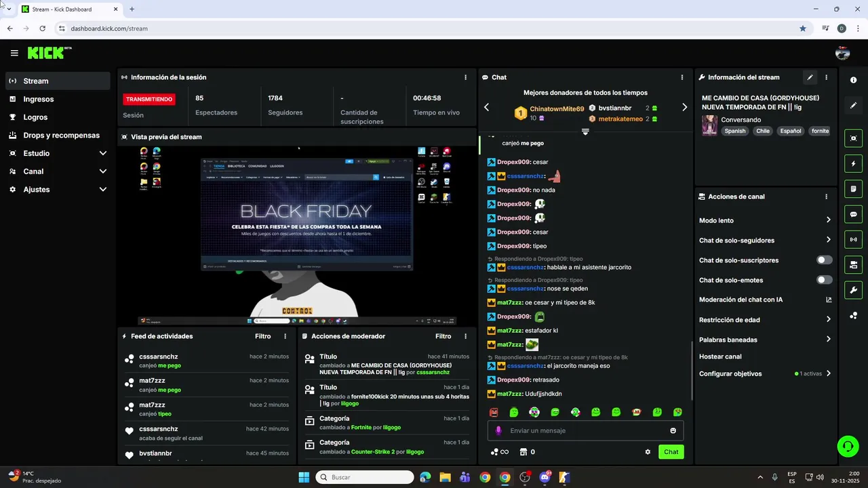Open the profile avatar menu
The height and width of the screenshot is (488, 868).
[x=843, y=53]
